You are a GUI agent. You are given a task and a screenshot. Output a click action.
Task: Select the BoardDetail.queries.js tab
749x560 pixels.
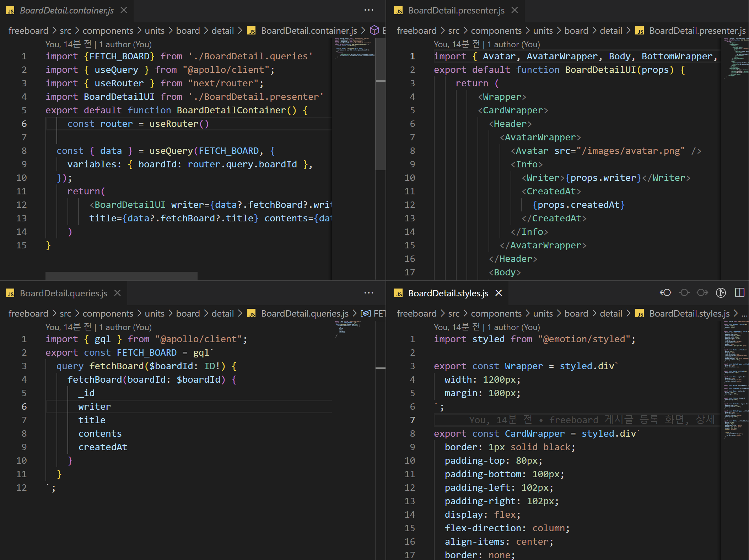[64, 293]
